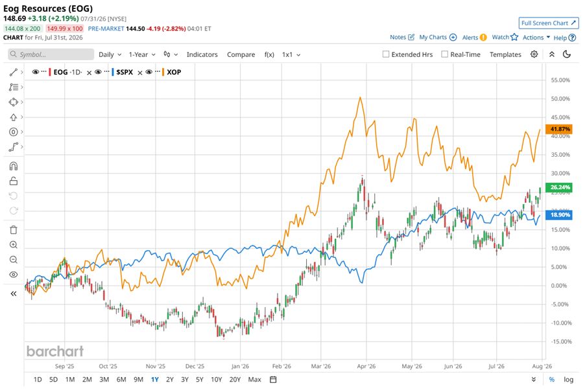Select the geometric shapes tool

tap(14, 102)
